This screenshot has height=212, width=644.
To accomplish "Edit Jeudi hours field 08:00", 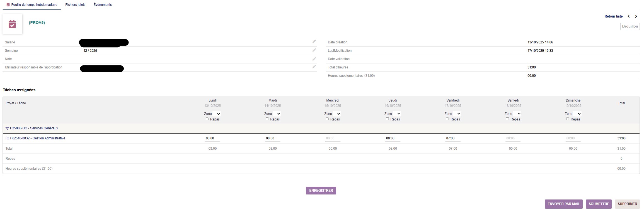I will point(393,138).
